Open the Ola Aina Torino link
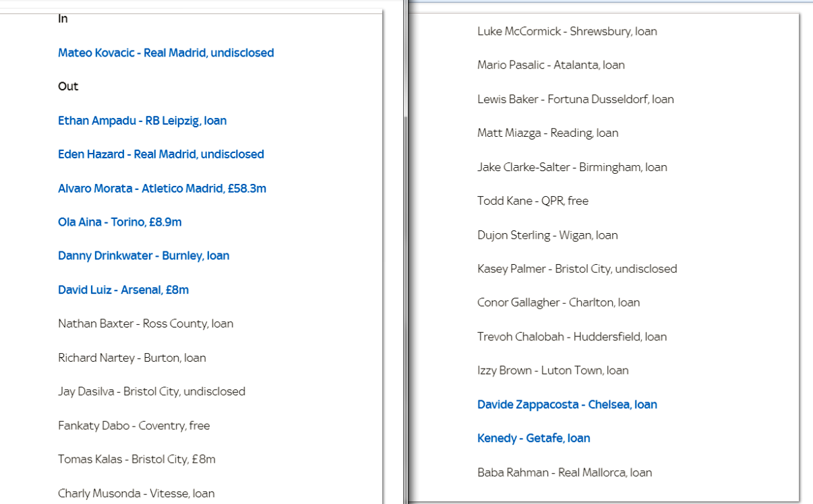This screenshot has width=813, height=504. pyautogui.click(x=120, y=222)
